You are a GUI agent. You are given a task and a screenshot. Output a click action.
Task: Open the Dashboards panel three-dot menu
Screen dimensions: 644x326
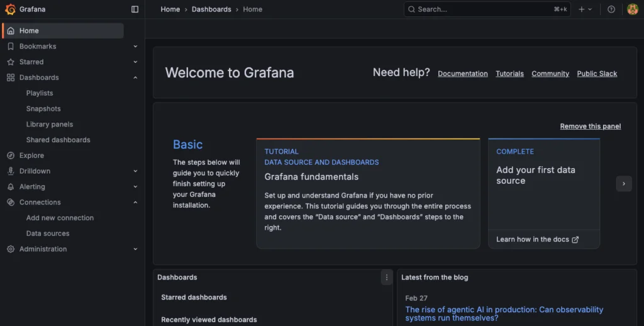(386, 278)
